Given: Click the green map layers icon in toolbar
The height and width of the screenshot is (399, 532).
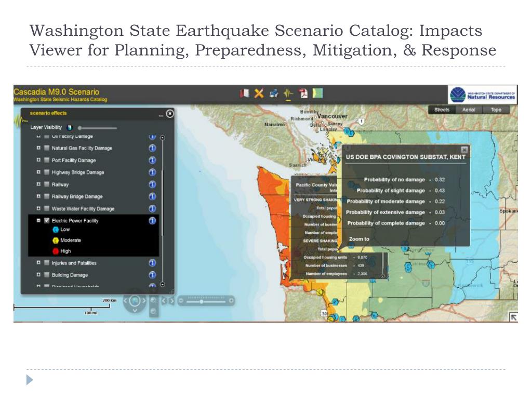Looking at the screenshot, I should [317, 93].
